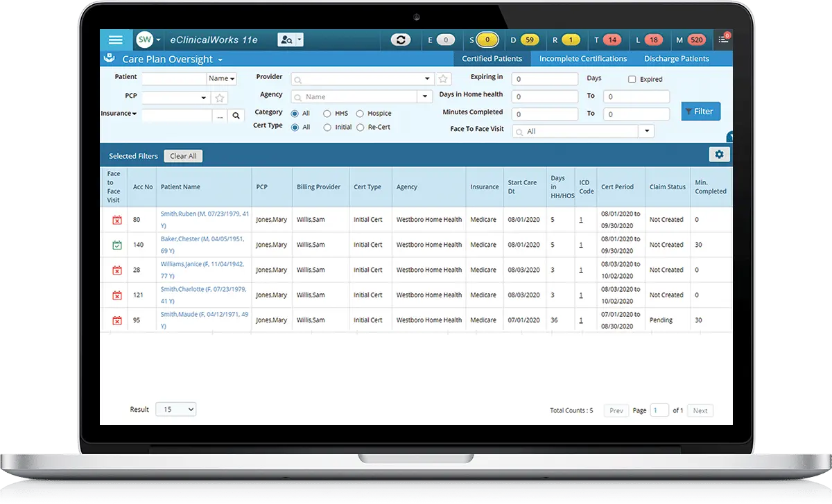Open the Discharge Patients tab

(676, 58)
